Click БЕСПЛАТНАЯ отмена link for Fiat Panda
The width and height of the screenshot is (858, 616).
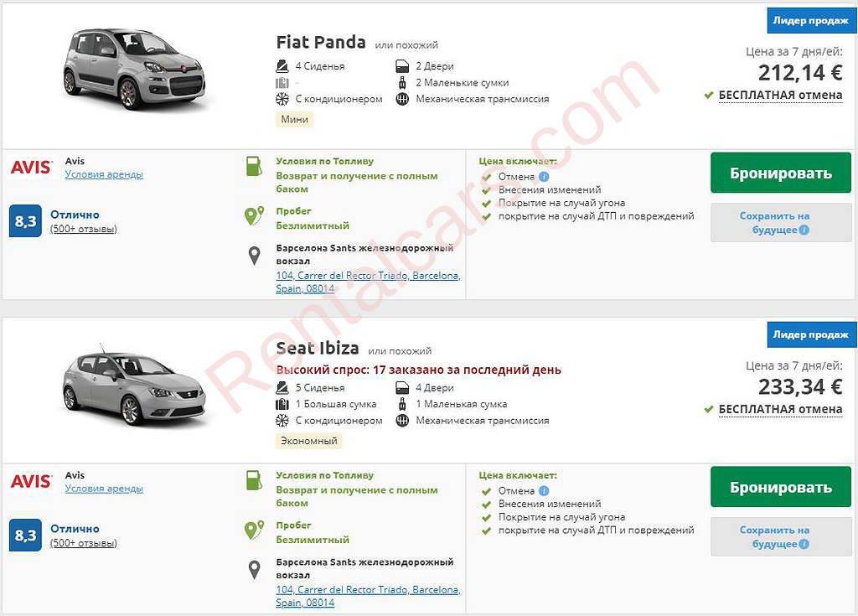(x=780, y=95)
